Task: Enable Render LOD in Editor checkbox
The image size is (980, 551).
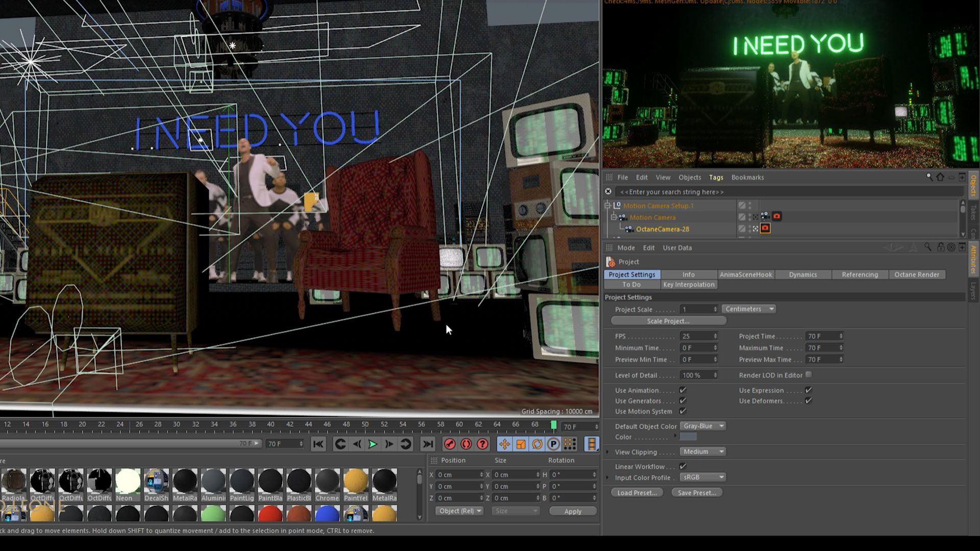Action: (808, 374)
